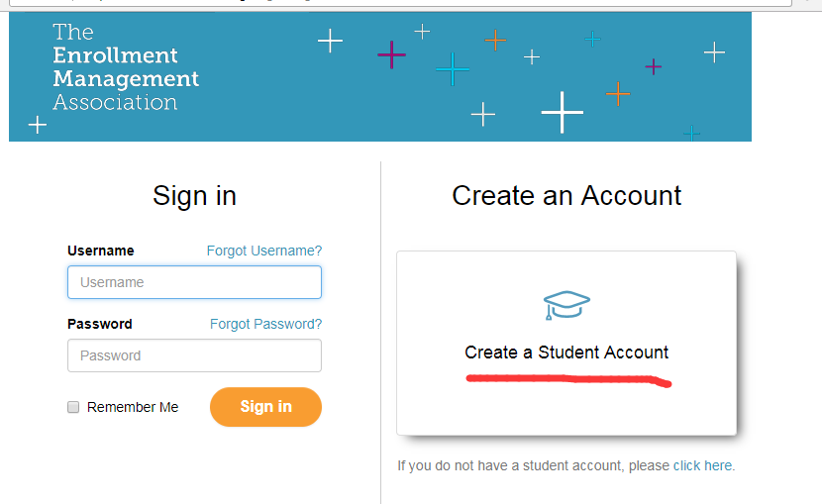Click the bold Password label

coord(100,325)
